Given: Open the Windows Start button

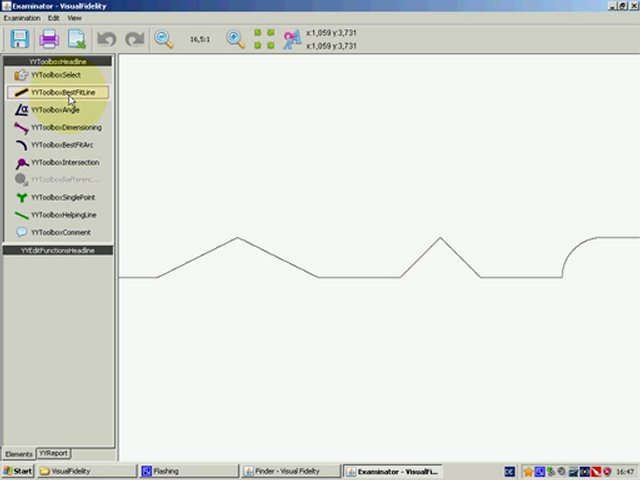Looking at the screenshot, I should click(18, 471).
